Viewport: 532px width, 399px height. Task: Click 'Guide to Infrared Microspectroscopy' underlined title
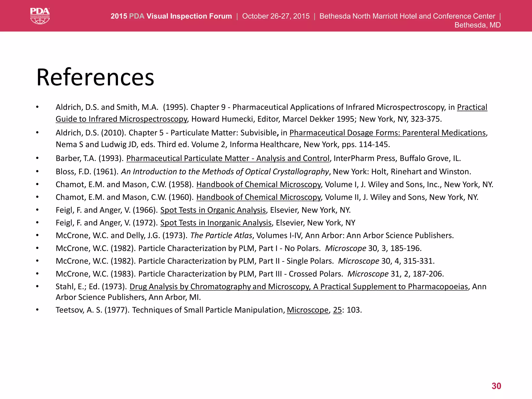121,119
